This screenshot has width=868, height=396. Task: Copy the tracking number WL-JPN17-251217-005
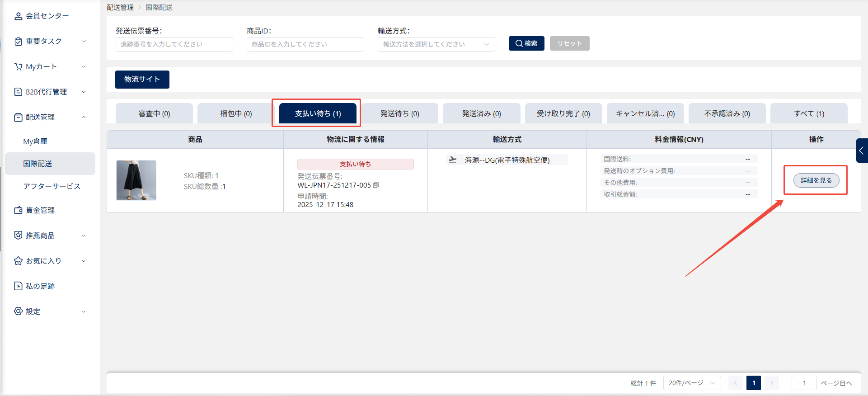pos(376,185)
